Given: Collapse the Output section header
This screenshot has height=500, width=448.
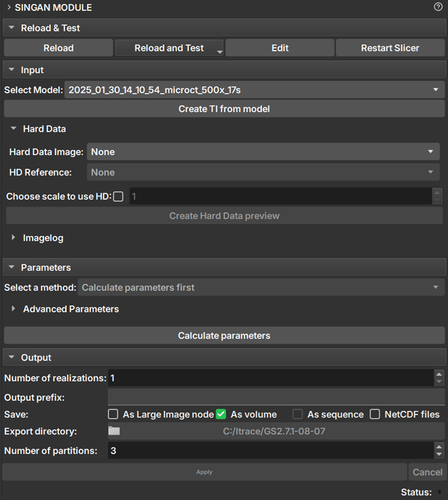Looking at the screenshot, I should tap(12, 357).
